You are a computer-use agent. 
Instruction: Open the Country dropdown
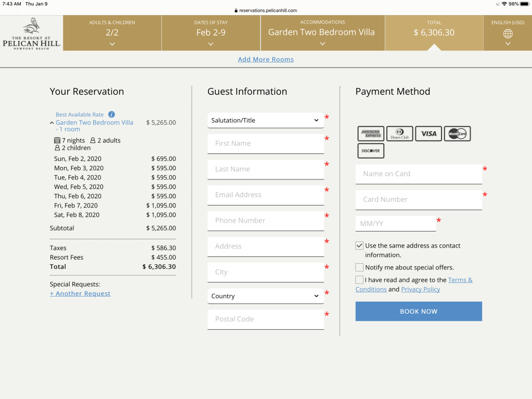[265, 296]
